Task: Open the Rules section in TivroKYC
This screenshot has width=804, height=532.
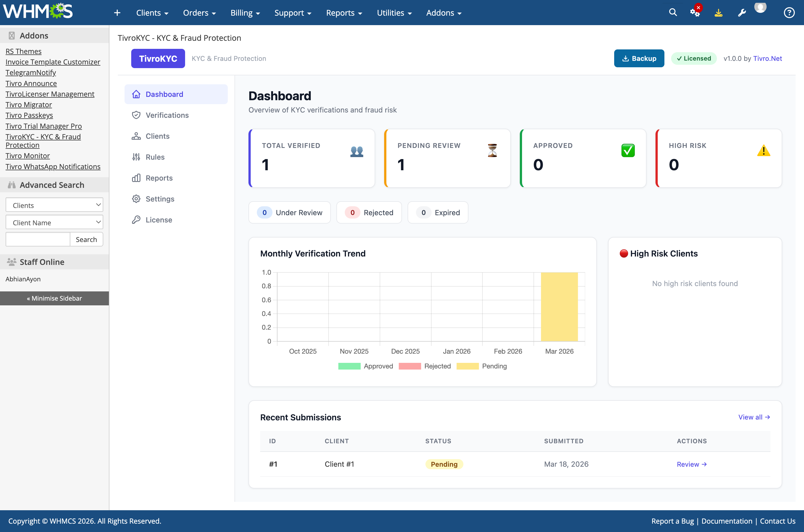Action: point(155,157)
